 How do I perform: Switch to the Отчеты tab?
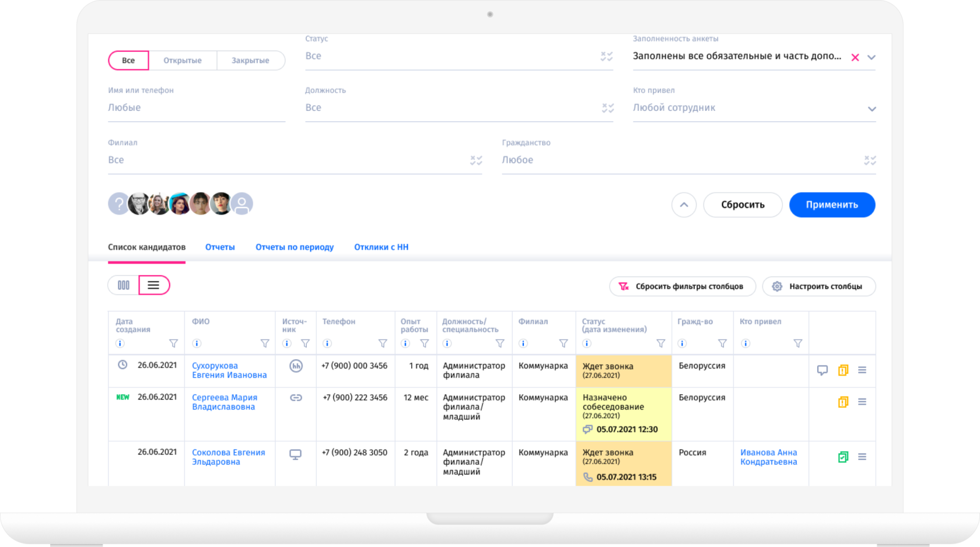point(220,247)
